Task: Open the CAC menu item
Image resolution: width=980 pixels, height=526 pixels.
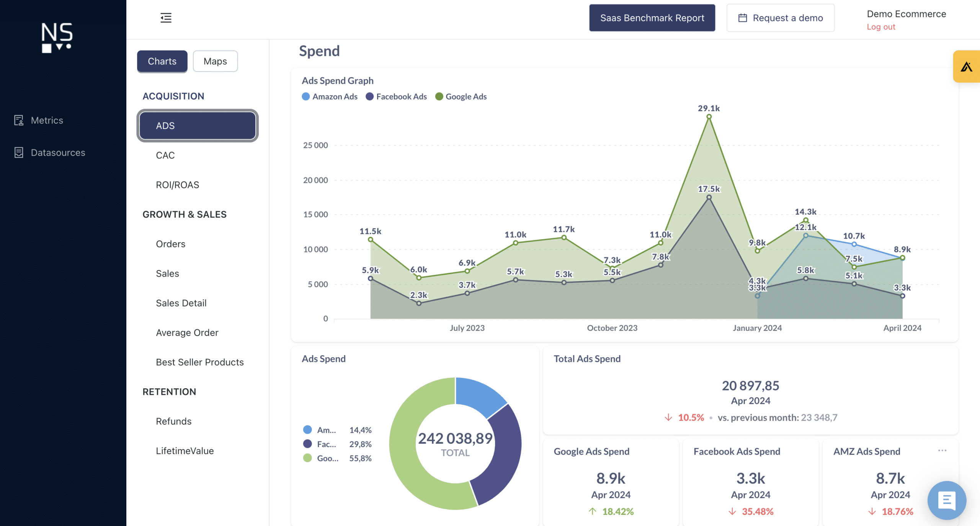Action: point(165,155)
